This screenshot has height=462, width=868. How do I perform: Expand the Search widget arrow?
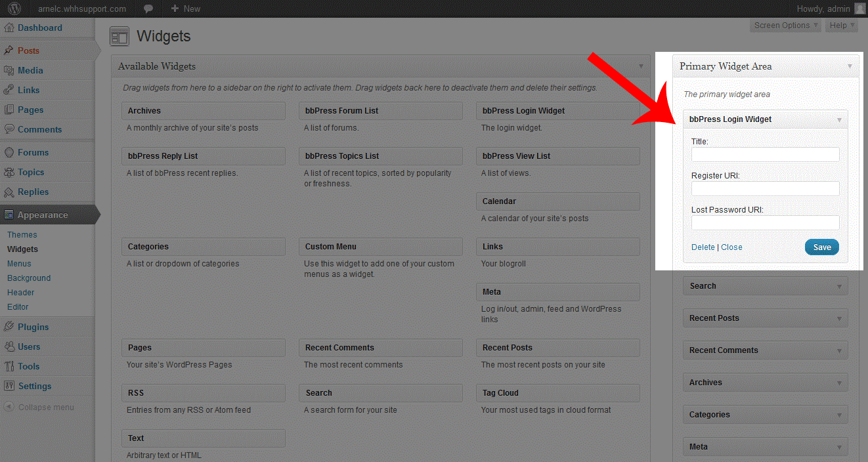pos(839,287)
